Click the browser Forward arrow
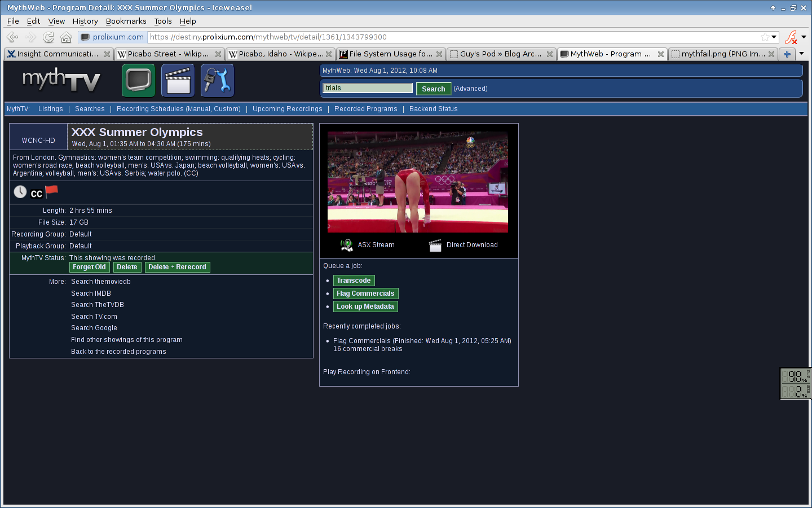The image size is (812, 508). pos(30,37)
